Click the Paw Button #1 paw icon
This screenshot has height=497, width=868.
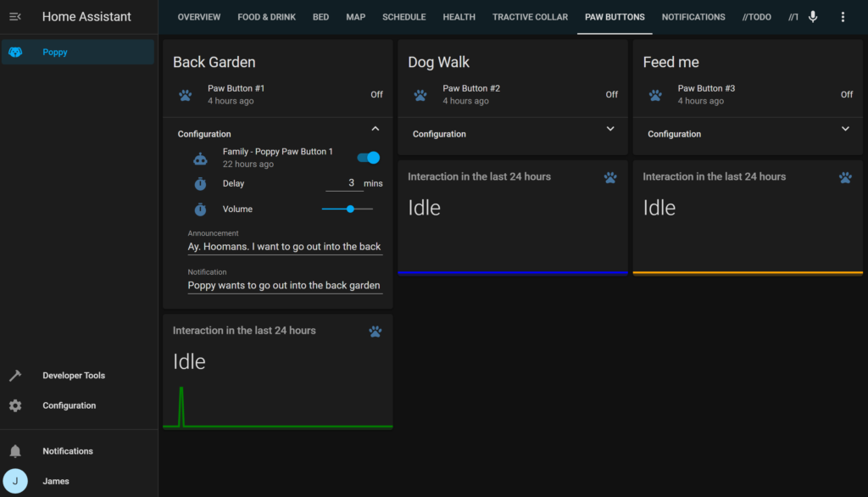(x=186, y=95)
